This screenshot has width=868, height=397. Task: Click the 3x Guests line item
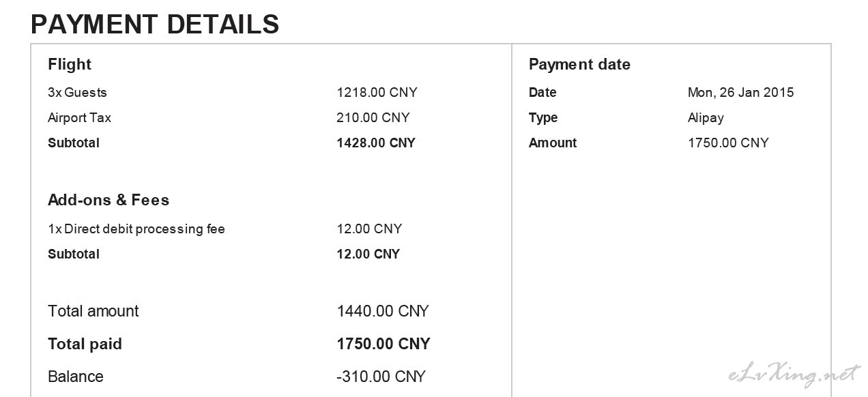click(x=77, y=93)
